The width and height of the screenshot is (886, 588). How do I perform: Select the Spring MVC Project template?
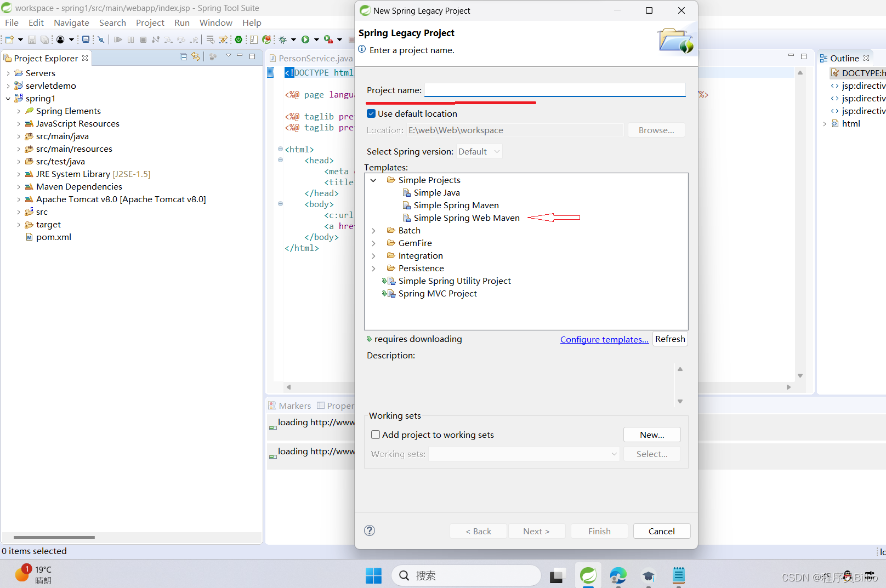[x=438, y=294]
